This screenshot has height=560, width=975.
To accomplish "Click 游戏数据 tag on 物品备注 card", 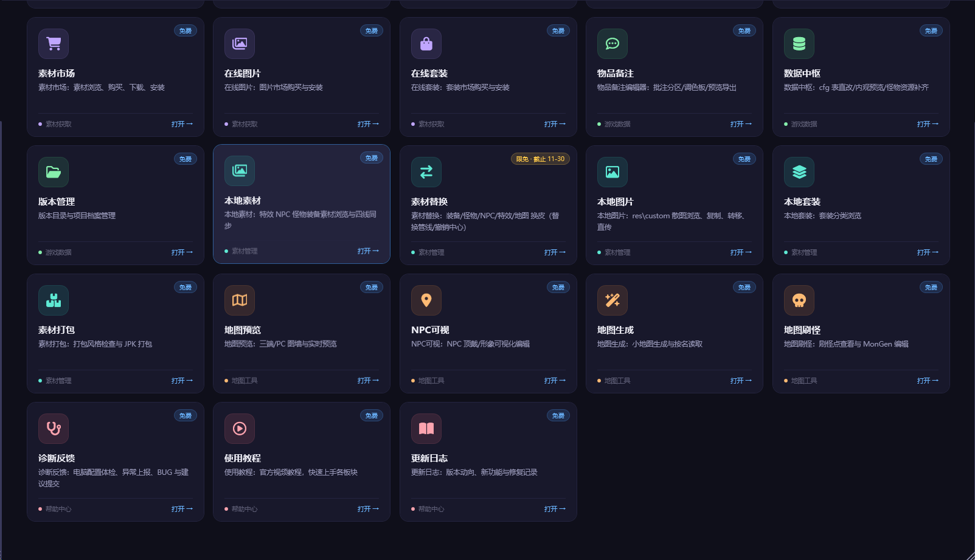I will coord(617,124).
